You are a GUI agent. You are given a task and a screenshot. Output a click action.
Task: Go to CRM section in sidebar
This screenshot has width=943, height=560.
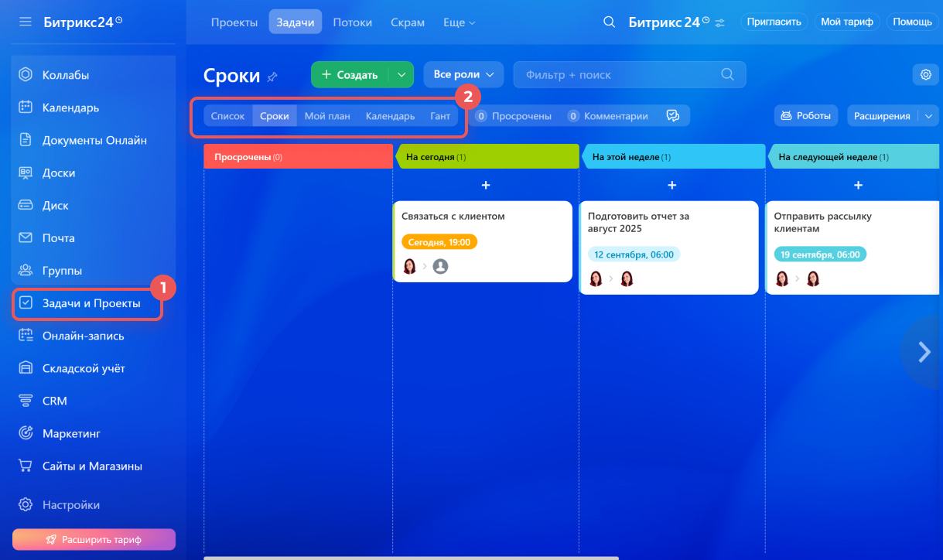54,401
